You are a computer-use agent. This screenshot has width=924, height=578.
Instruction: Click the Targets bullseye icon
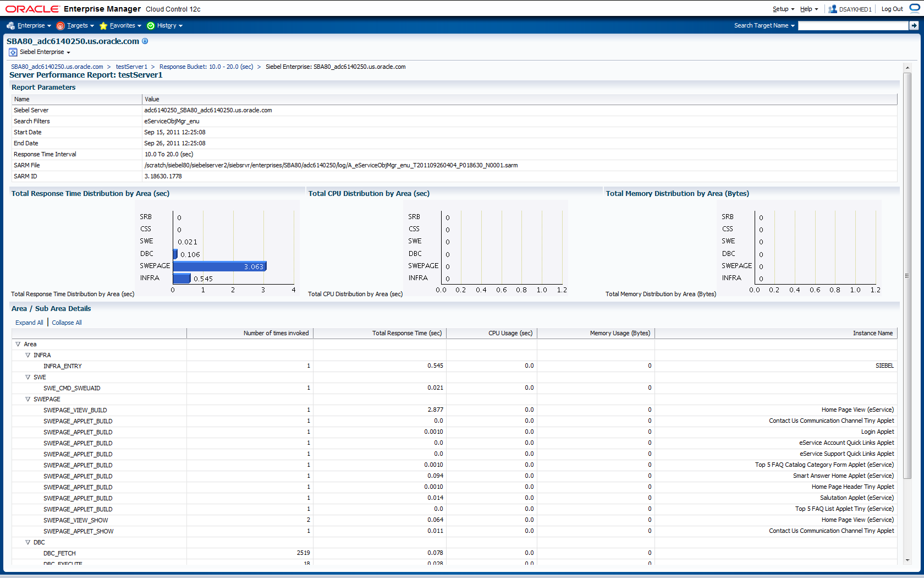click(x=61, y=26)
